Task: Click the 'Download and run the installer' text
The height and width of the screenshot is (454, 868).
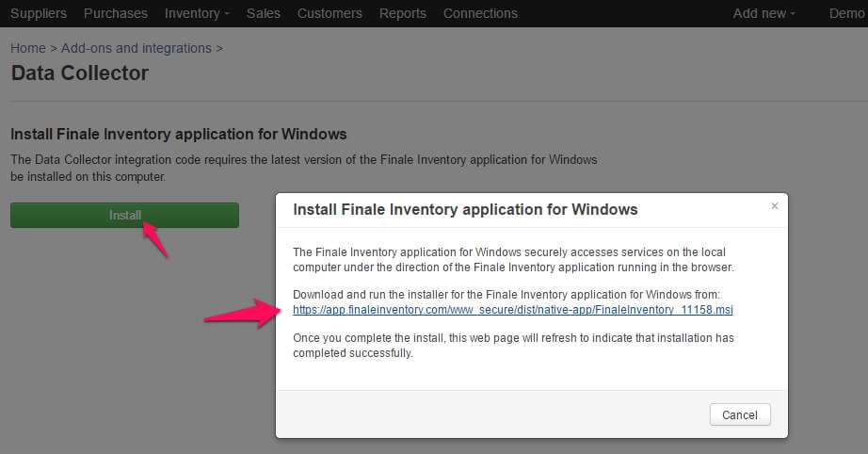Action: [506, 295]
